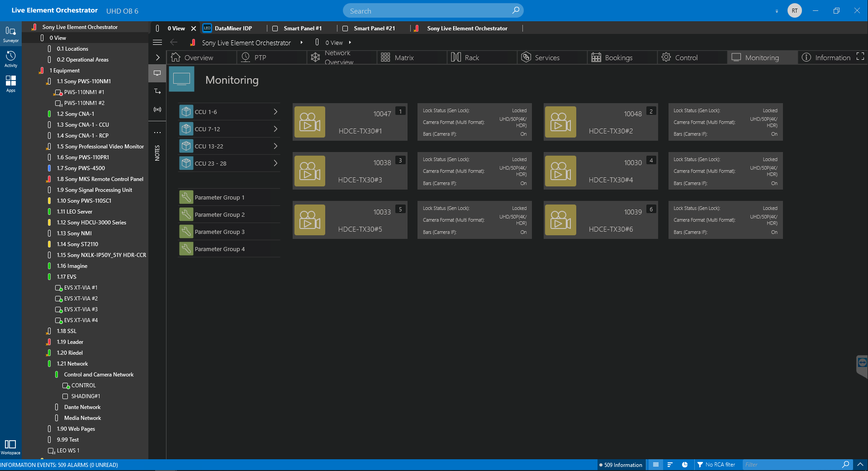Click the fullscreen icon next to Information tab
The width and height of the screenshot is (868, 471).
[860, 57]
